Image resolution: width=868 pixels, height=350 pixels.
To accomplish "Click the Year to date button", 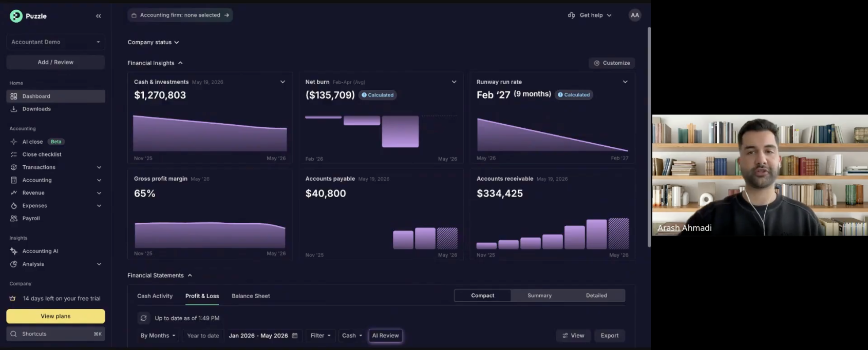I will pyautogui.click(x=203, y=336).
